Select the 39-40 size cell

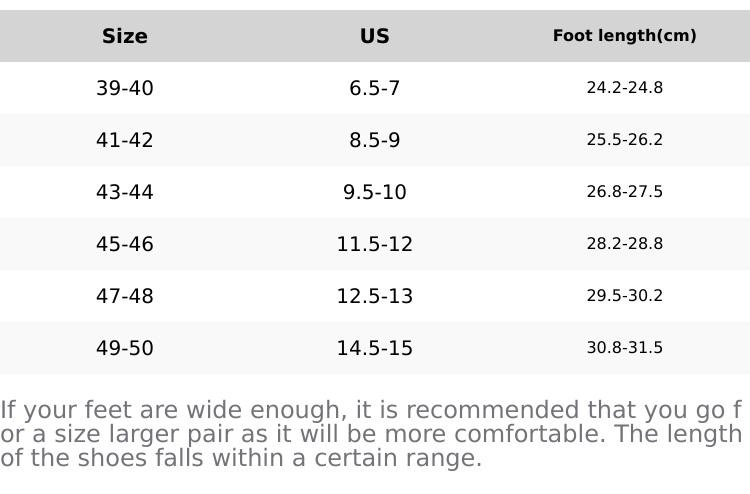pos(125,88)
